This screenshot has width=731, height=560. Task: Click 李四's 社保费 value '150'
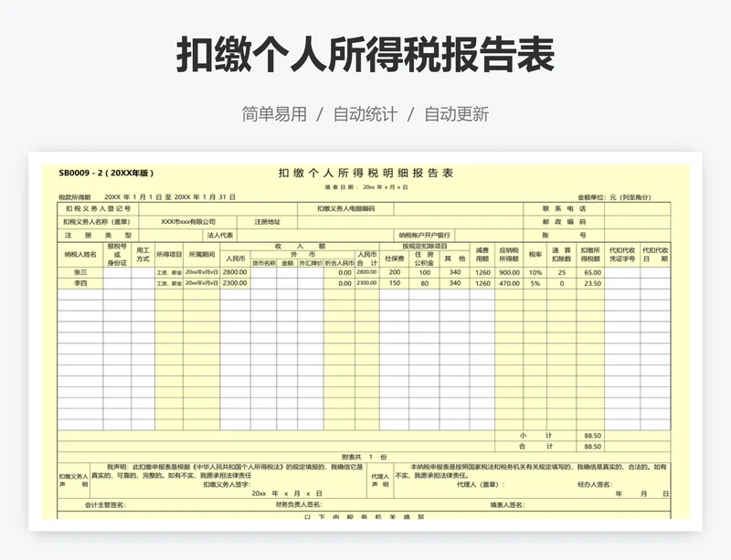[x=394, y=283]
